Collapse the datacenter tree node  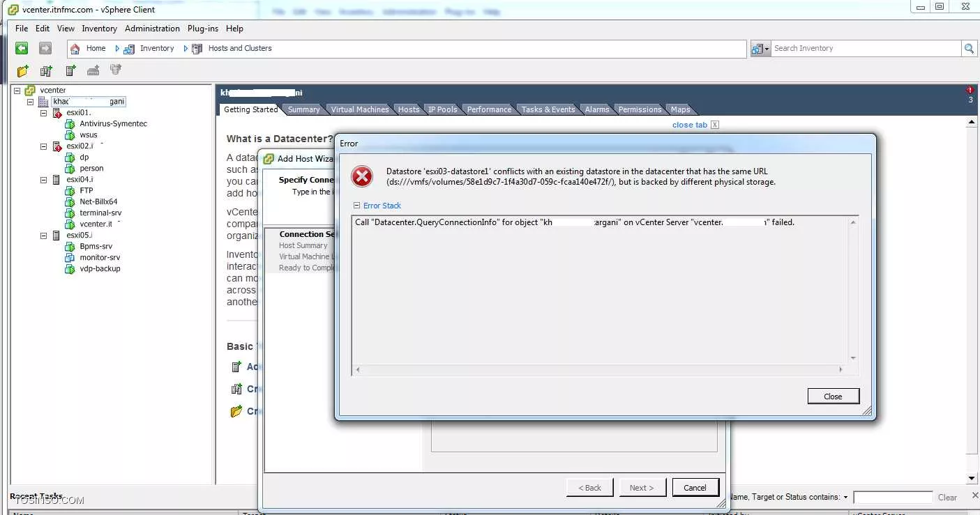pyautogui.click(x=30, y=102)
